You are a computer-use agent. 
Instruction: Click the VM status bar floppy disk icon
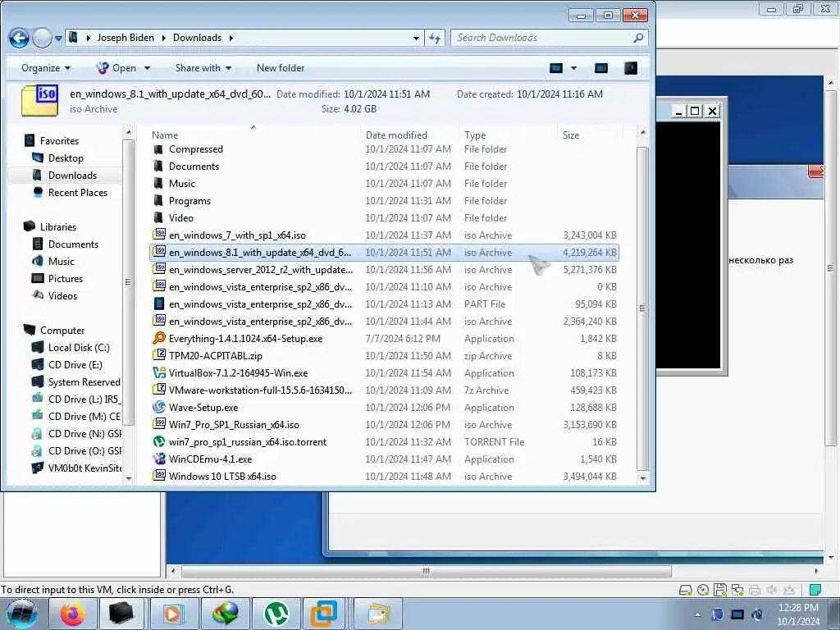point(719,590)
